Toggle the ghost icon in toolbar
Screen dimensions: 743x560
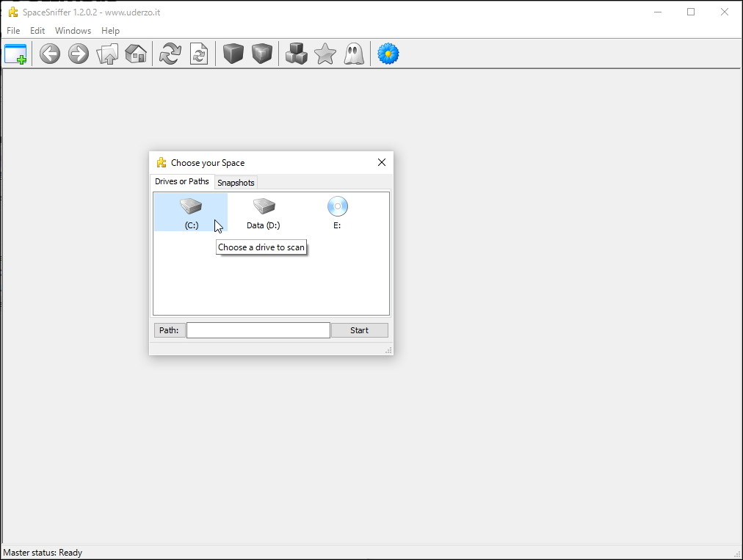[354, 54]
